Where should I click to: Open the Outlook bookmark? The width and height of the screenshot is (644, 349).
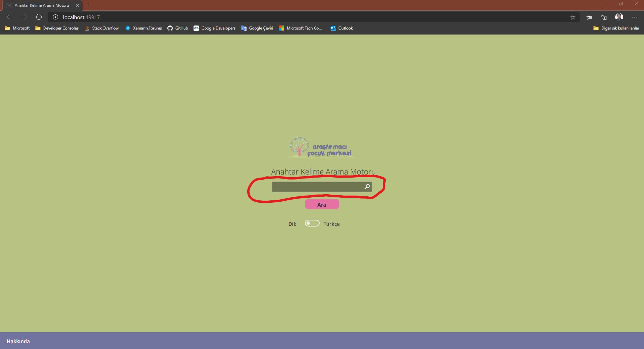click(342, 28)
